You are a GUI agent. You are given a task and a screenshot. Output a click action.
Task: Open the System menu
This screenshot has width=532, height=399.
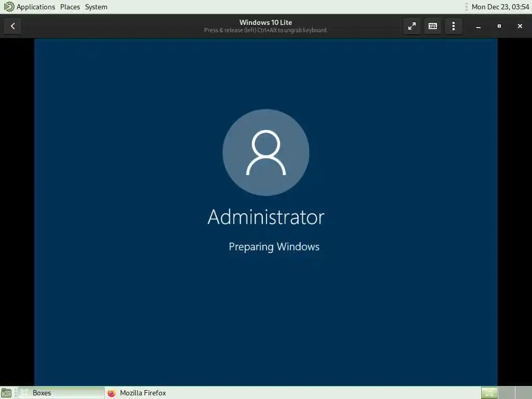96,7
